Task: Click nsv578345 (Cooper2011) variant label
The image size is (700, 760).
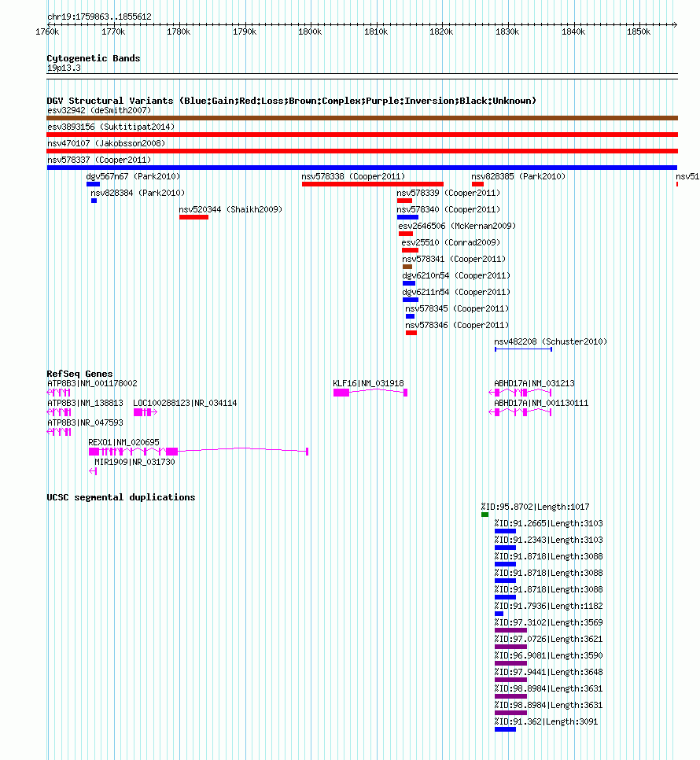Action: (457, 308)
